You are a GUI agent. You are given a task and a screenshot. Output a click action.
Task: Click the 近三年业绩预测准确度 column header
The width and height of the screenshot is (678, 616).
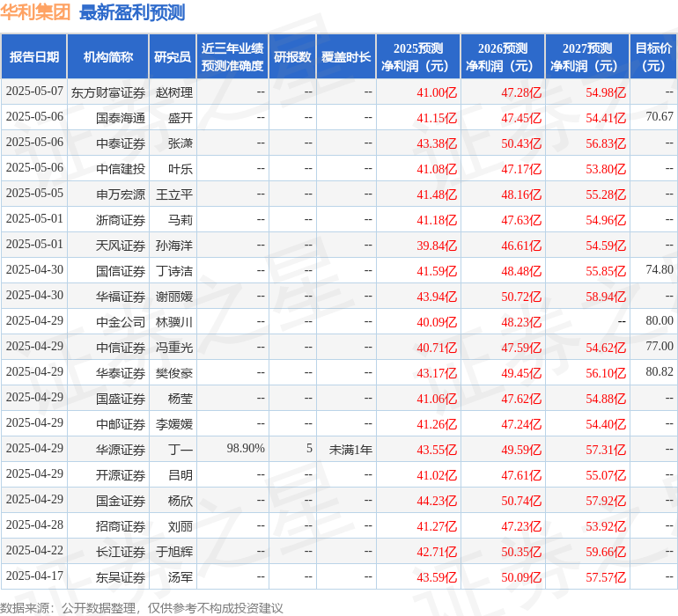pos(232,57)
